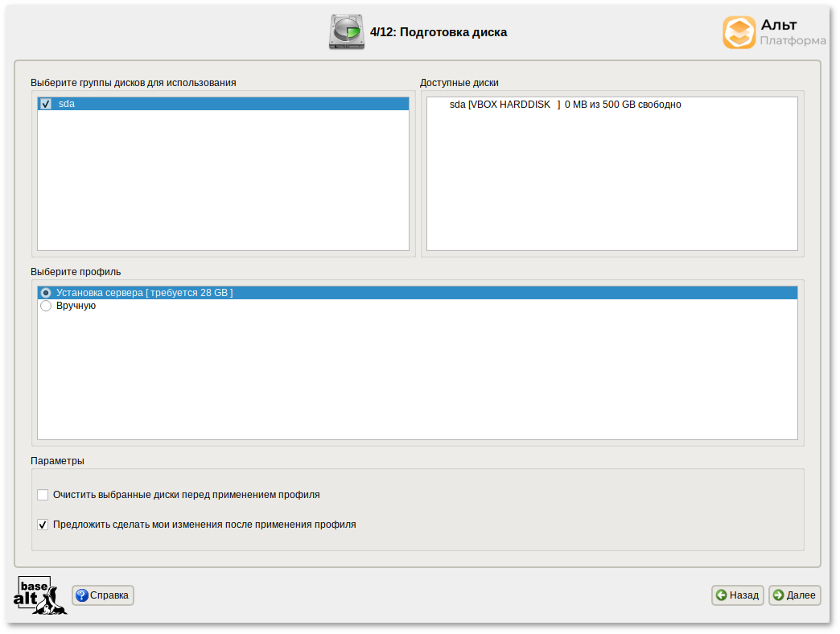Click the sda row label in disk groups
Screen dimensions: 840x634
point(67,104)
